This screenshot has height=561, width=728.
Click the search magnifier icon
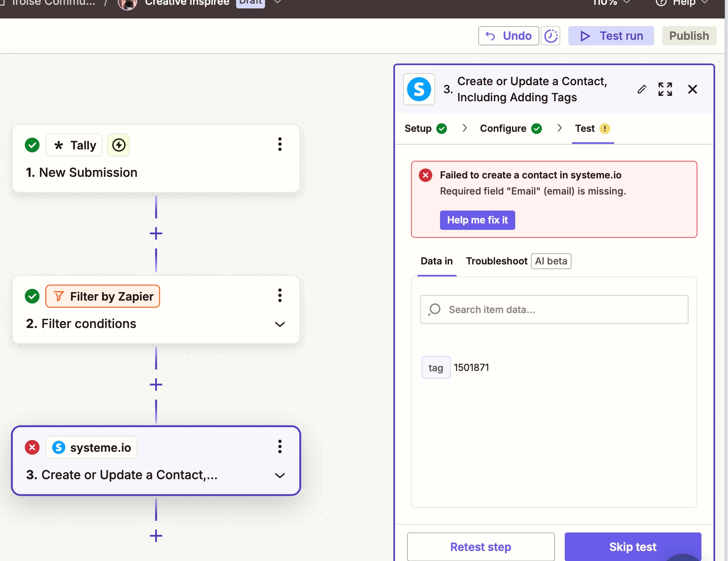[x=434, y=309]
